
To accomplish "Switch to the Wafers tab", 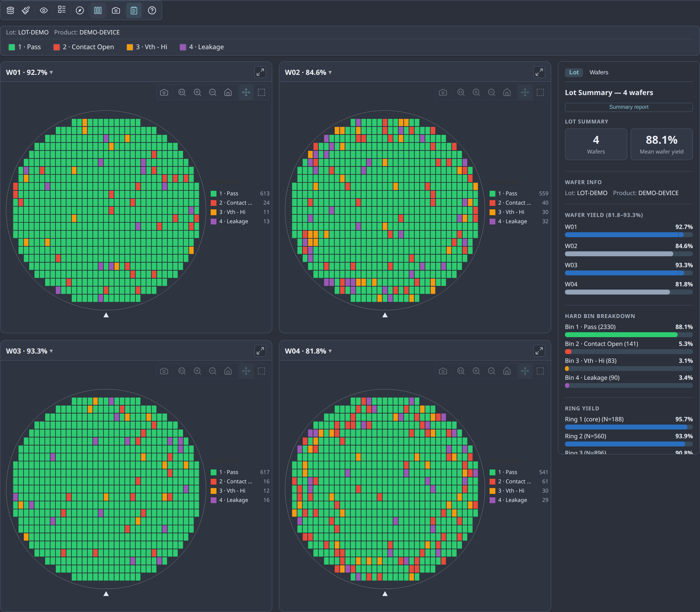I will [x=599, y=72].
